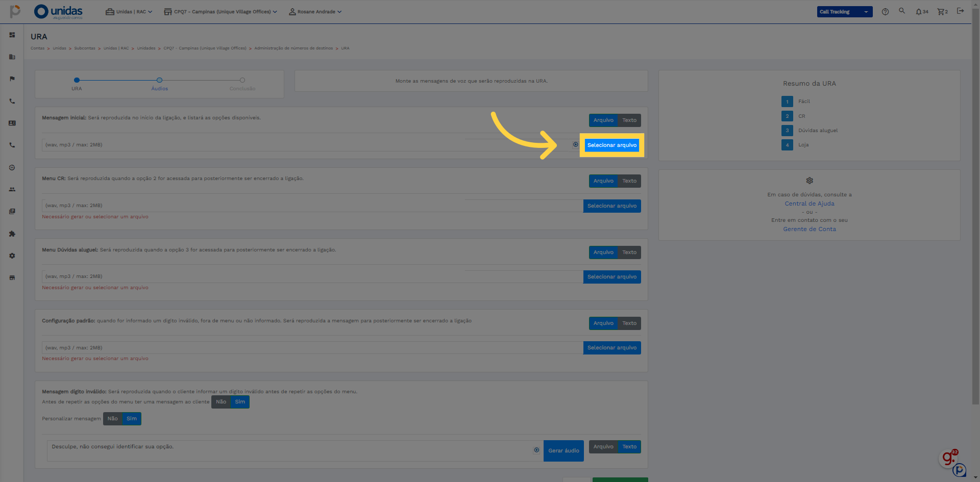The image size is (980, 482).
Task: Click Selecionar arquivo for Menu CR
Action: click(x=612, y=206)
